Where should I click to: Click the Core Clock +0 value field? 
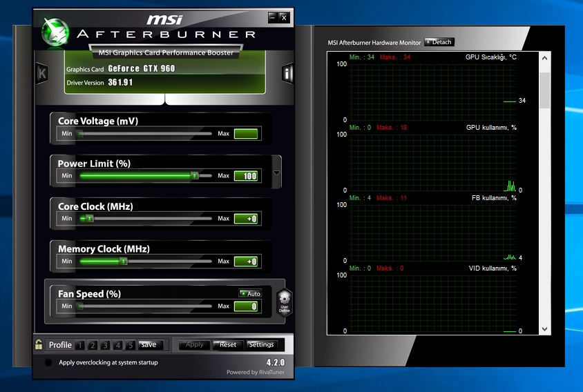tap(246, 219)
